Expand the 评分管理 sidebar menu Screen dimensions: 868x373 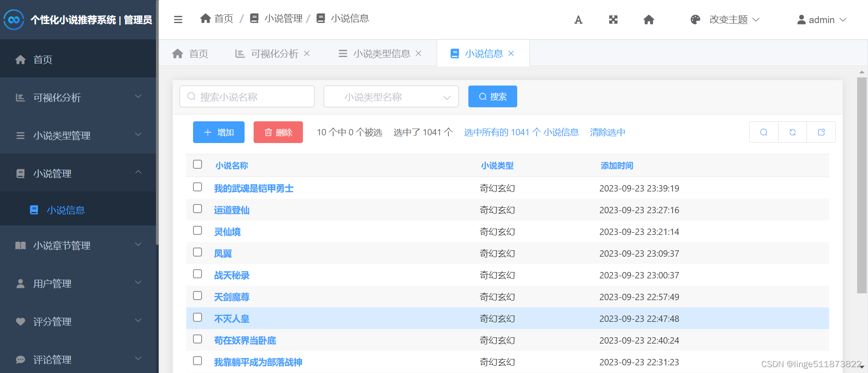click(138, 320)
